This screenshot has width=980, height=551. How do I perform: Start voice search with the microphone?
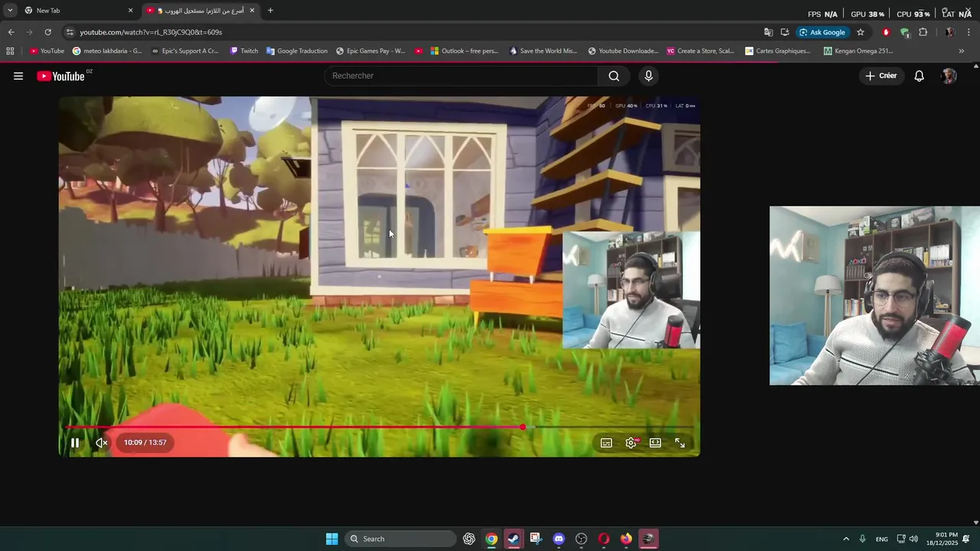pos(648,76)
